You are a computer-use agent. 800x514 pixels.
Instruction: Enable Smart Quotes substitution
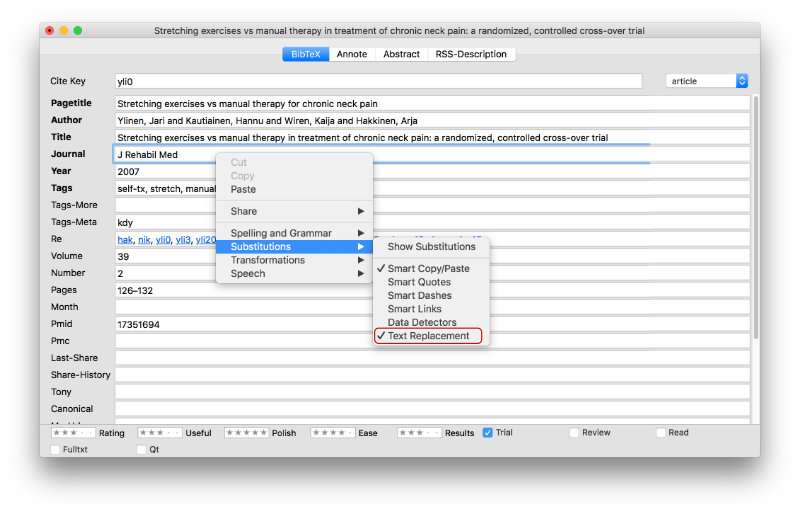pos(419,282)
